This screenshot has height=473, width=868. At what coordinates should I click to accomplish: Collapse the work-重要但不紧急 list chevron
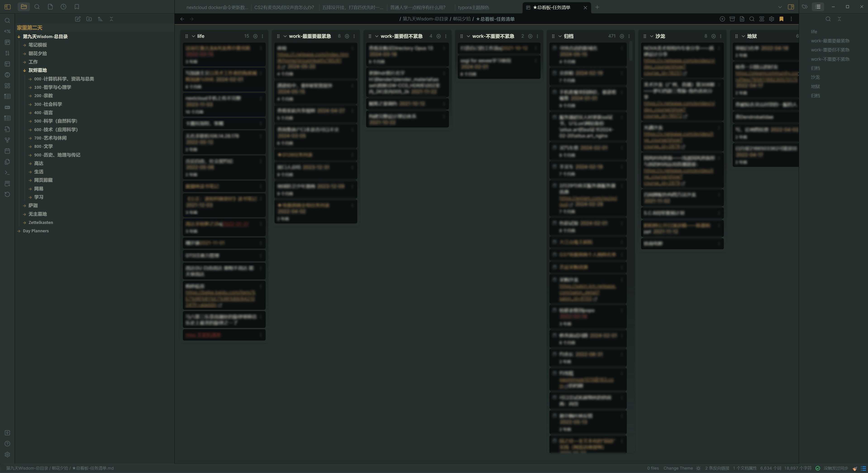click(377, 36)
